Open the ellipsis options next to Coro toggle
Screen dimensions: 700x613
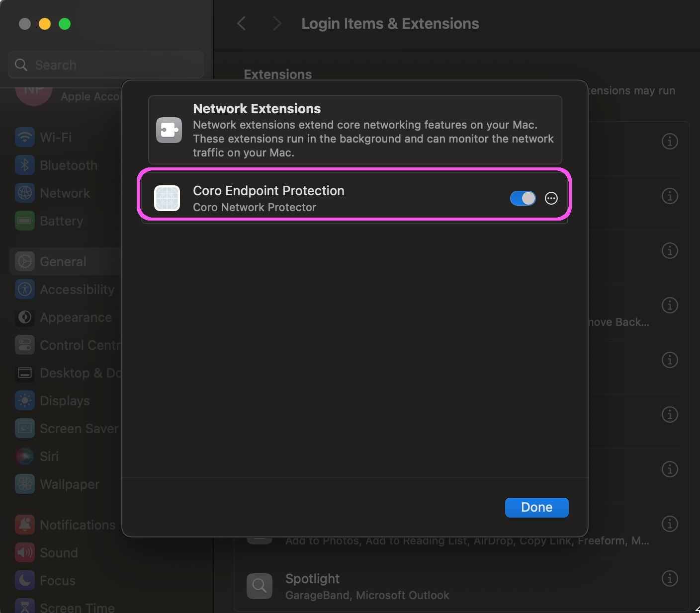pyautogui.click(x=551, y=198)
